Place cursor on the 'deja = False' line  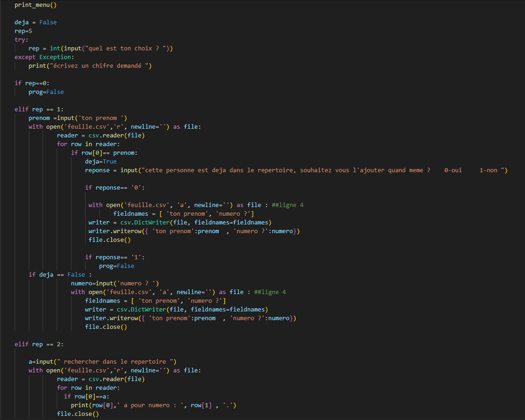pos(36,22)
